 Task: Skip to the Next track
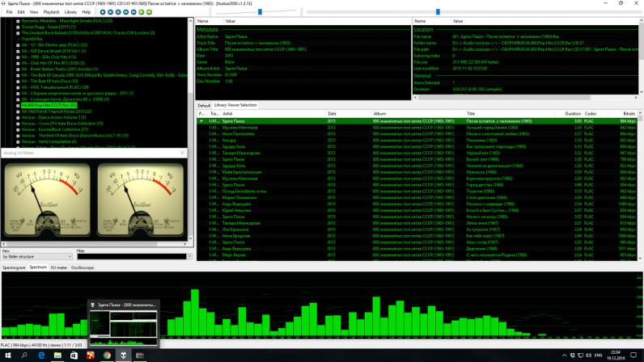133,12
